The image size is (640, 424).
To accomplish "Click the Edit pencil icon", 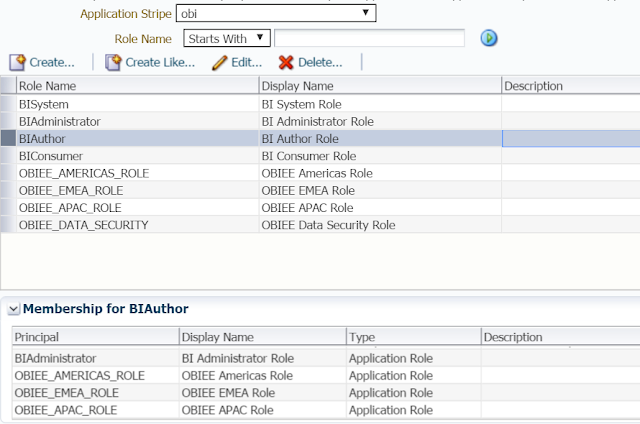I will [220, 63].
